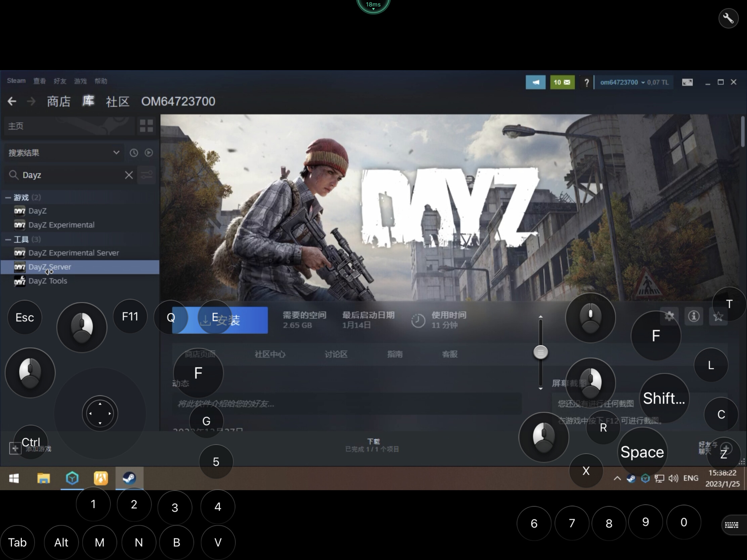Open Windows Start menu
The height and width of the screenshot is (560, 747).
(x=14, y=478)
